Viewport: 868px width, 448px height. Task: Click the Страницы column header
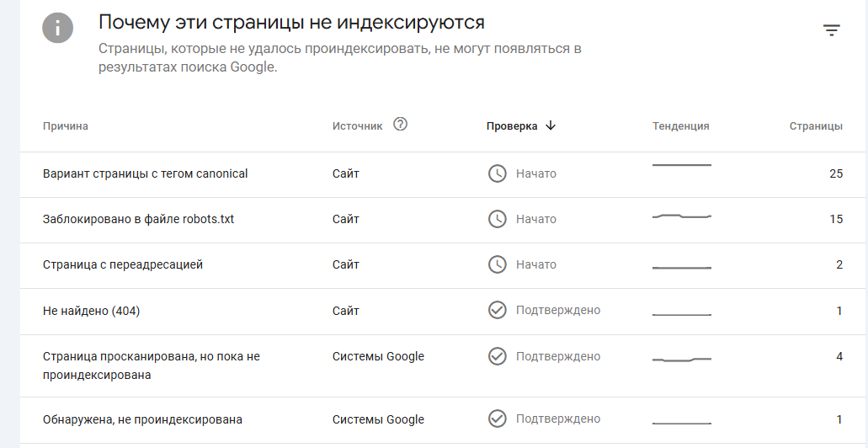pyautogui.click(x=815, y=126)
